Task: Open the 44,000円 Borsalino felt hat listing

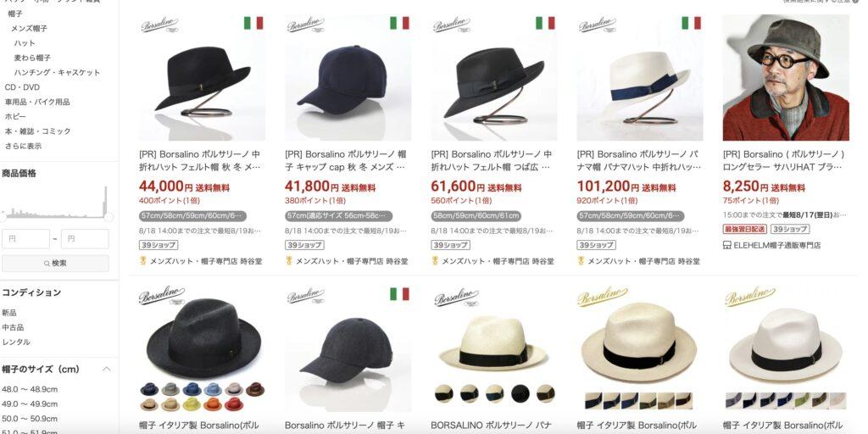Action: pos(200,160)
